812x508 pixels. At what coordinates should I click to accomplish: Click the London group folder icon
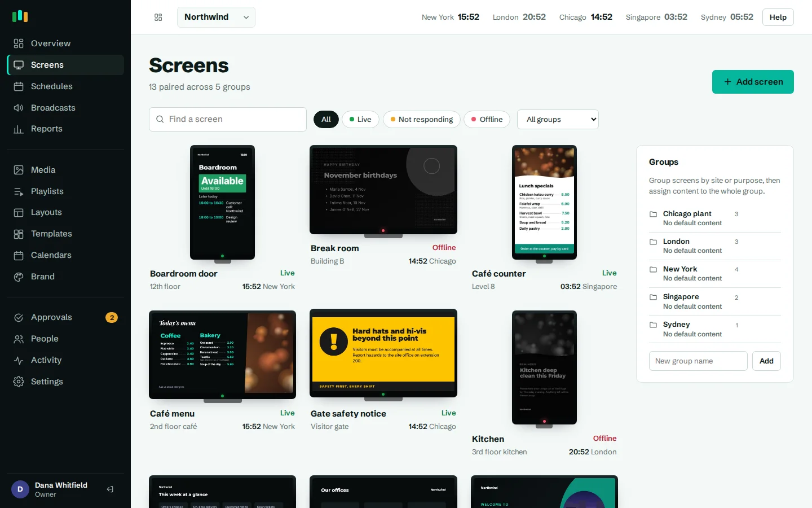click(653, 242)
